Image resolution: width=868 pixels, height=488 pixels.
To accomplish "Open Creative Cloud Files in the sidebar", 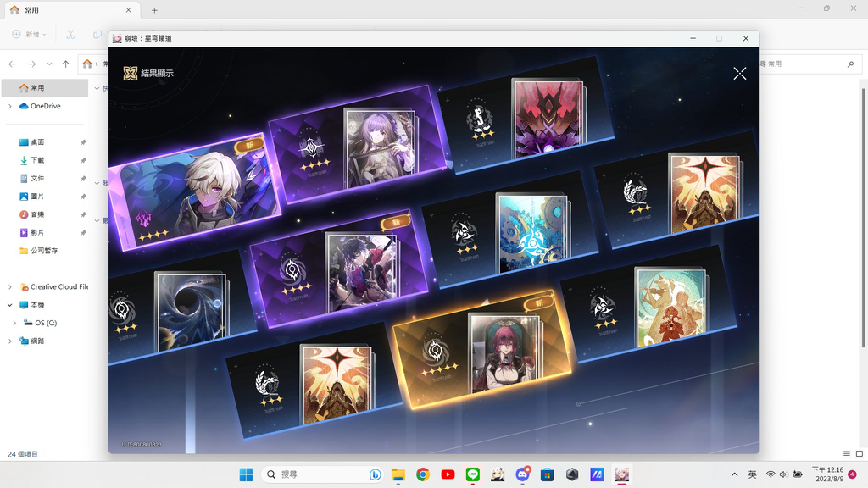I will (x=54, y=286).
